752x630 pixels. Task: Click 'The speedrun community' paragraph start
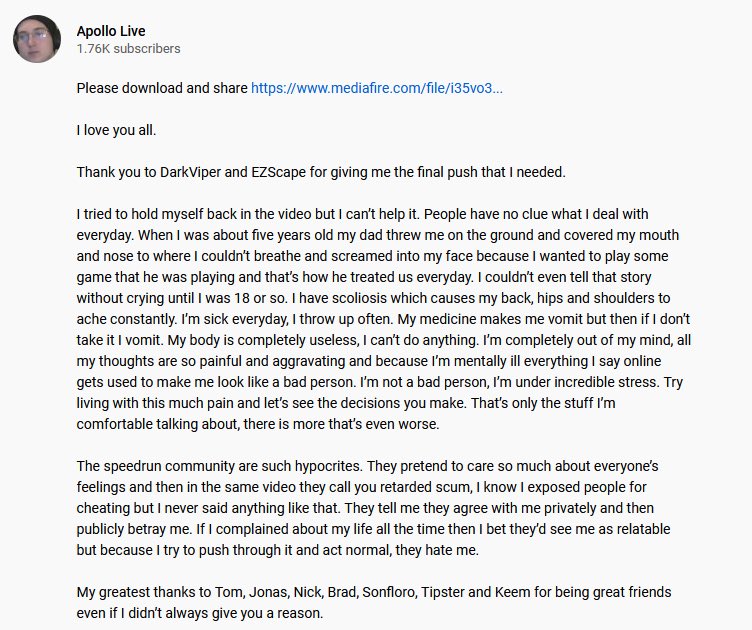[x=152, y=466]
